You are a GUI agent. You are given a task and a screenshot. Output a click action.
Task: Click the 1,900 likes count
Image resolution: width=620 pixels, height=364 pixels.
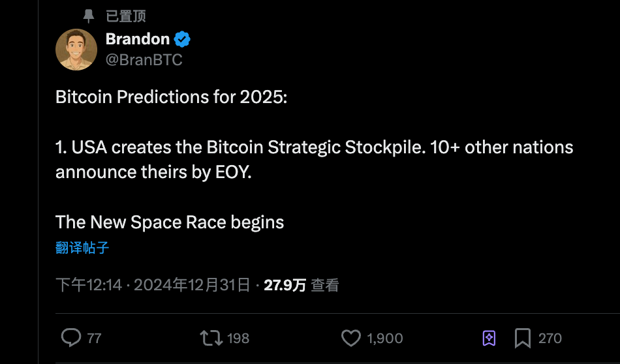(384, 338)
